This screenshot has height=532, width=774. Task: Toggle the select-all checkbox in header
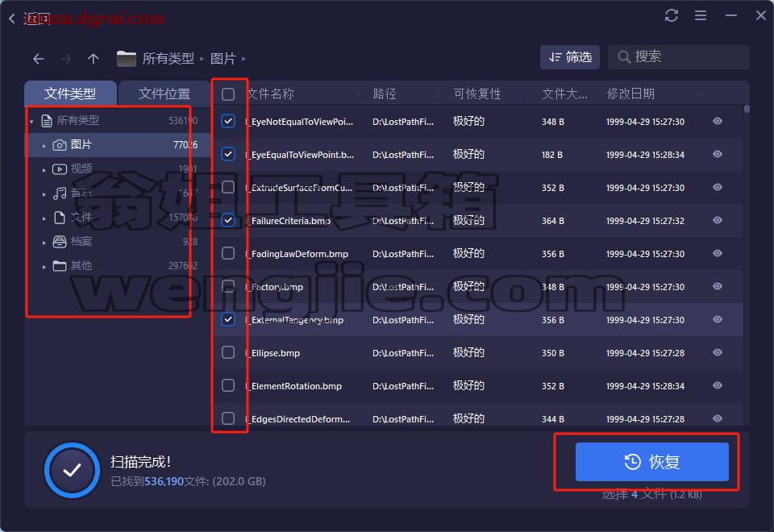(228, 94)
